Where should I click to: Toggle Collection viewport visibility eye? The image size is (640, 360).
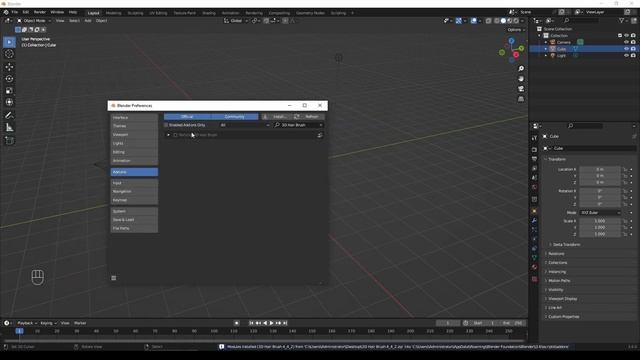pyautogui.click(x=626, y=36)
